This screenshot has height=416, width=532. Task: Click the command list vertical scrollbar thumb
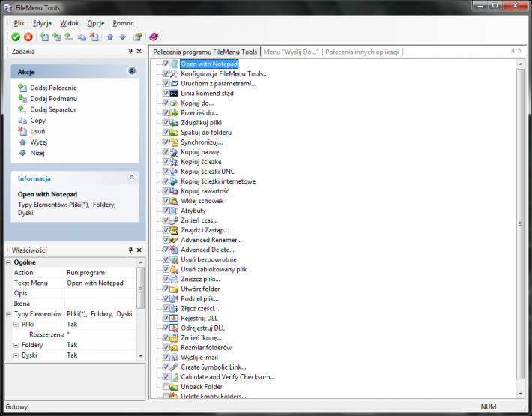pyautogui.click(x=520, y=223)
